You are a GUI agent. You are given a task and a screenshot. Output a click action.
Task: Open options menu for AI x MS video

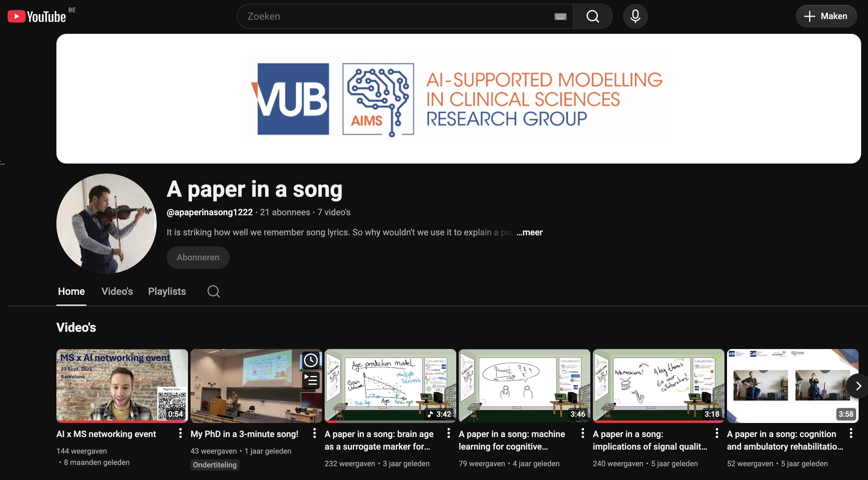[x=180, y=433]
